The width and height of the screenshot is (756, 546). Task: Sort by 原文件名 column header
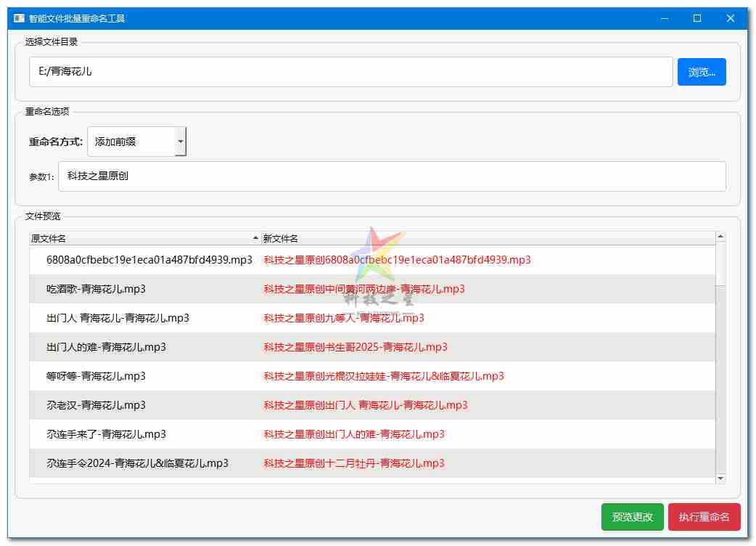pos(144,238)
